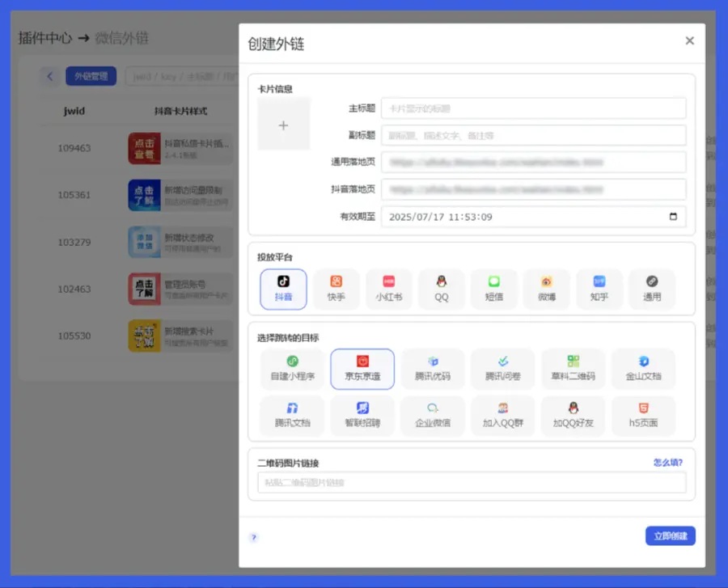Image resolution: width=728 pixels, height=588 pixels.
Task: Select the 知乎 platform icon
Action: (599, 289)
